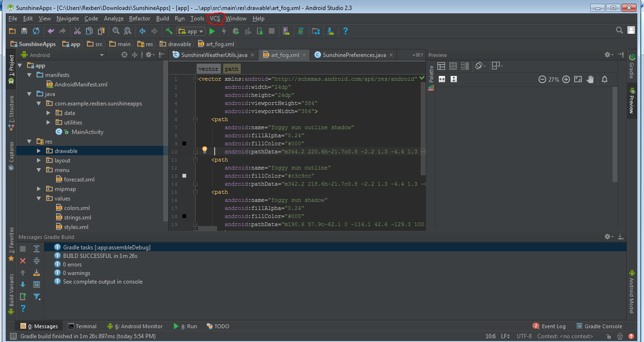Screen dimensions: 644x342
Task: Open Preview panel settings gear
Action: [608, 55]
